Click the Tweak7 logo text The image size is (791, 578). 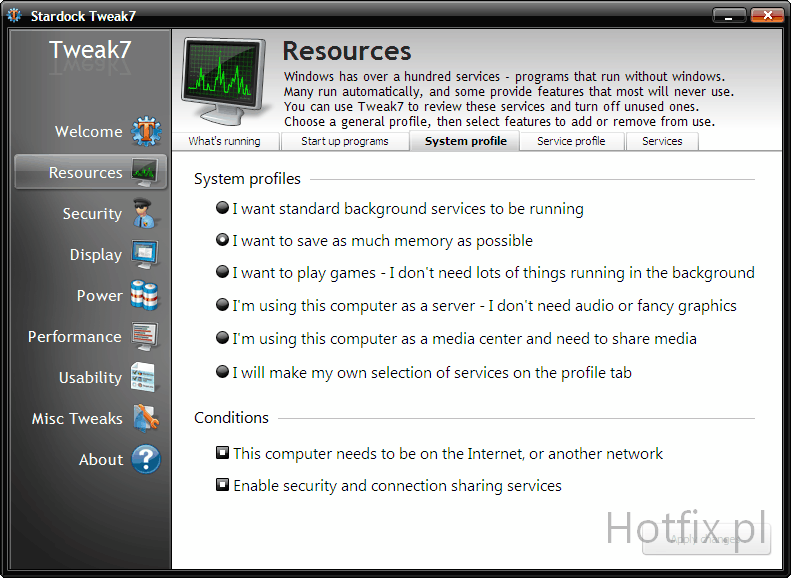pyautogui.click(x=90, y=50)
